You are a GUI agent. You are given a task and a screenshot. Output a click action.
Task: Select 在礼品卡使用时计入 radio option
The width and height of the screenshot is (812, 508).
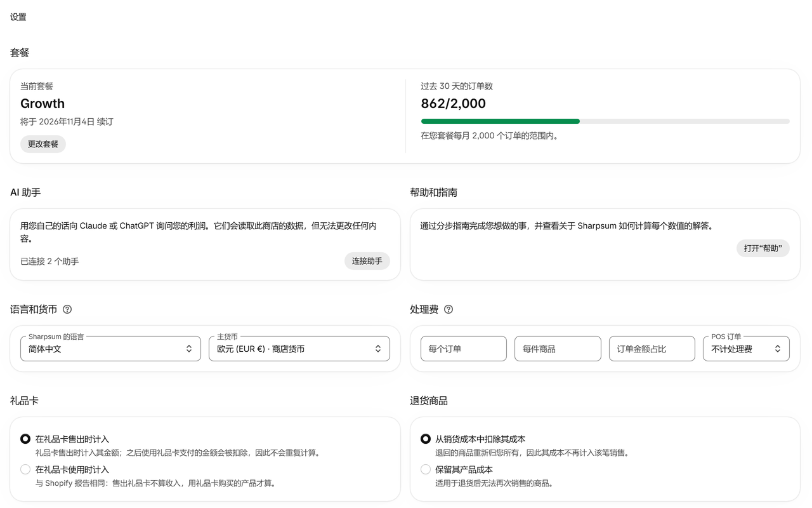point(25,469)
